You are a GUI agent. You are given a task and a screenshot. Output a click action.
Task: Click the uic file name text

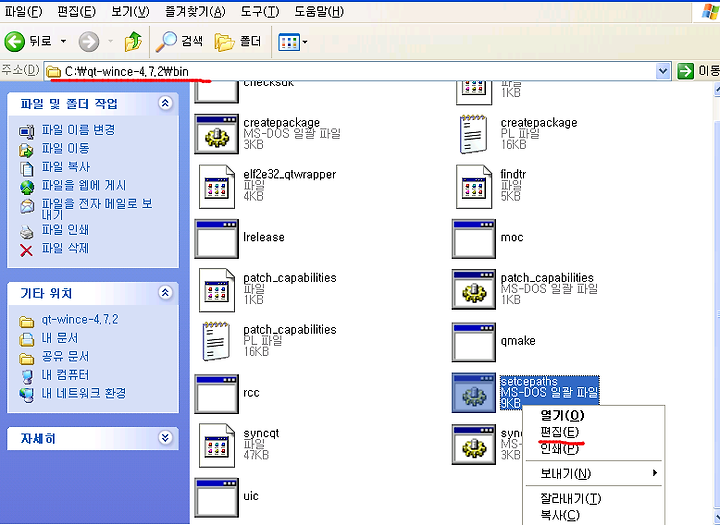[x=251, y=496]
